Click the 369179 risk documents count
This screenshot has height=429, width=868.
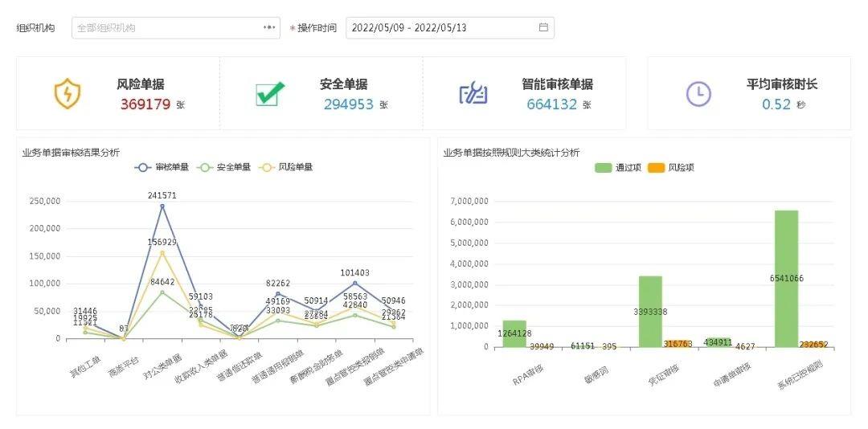[x=145, y=104]
